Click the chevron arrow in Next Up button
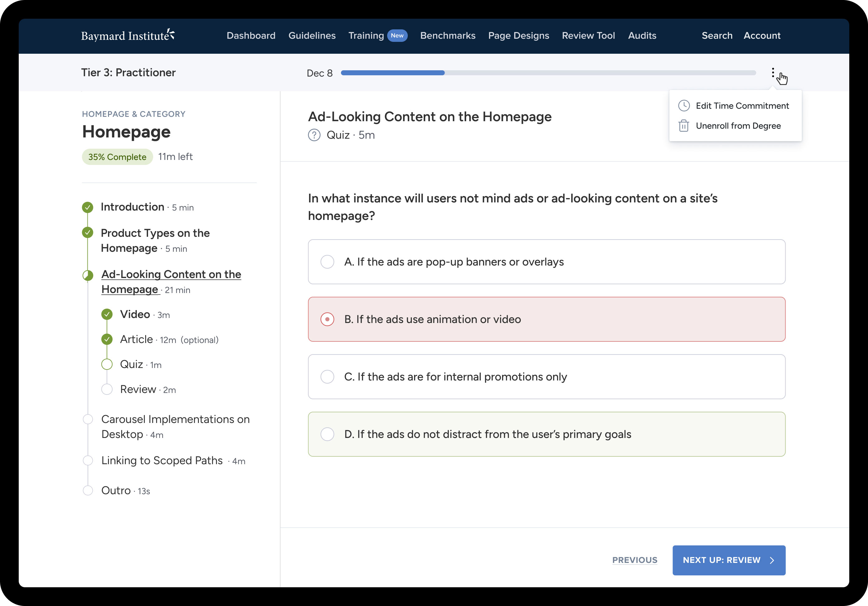The width and height of the screenshot is (868, 606). [772, 560]
